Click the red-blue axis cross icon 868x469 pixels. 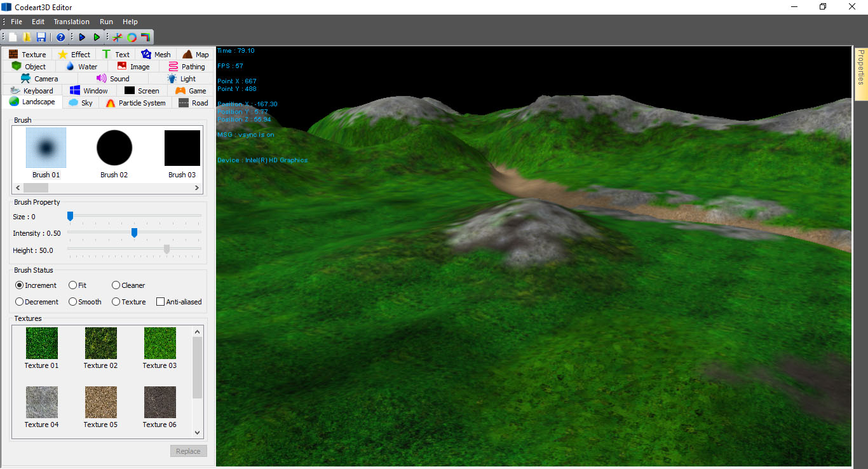118,37
